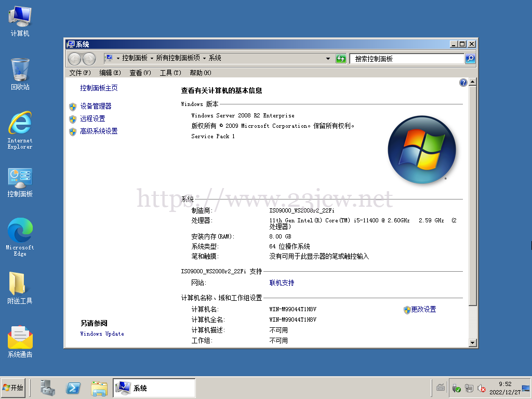Open help with the blue question mark

pyautogui.click(x=463, y=83)
